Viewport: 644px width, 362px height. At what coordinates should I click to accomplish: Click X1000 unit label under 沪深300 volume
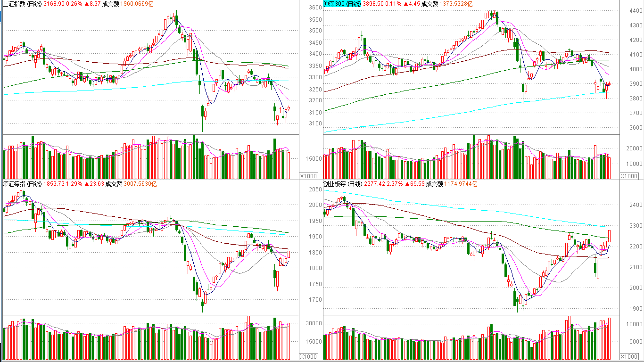tap(629, 176)
